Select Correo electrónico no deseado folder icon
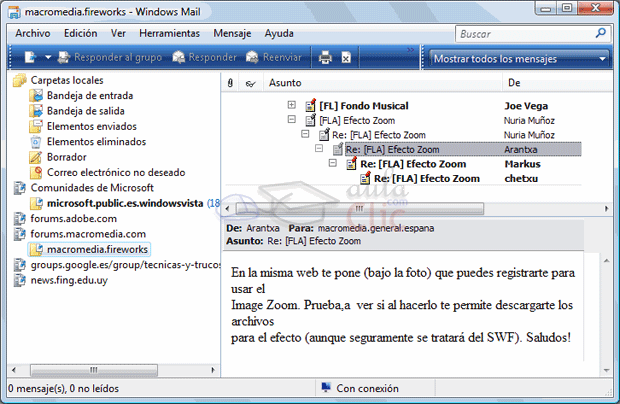The height and width of the screenshot is (404, 620). (x=36, y=173)
